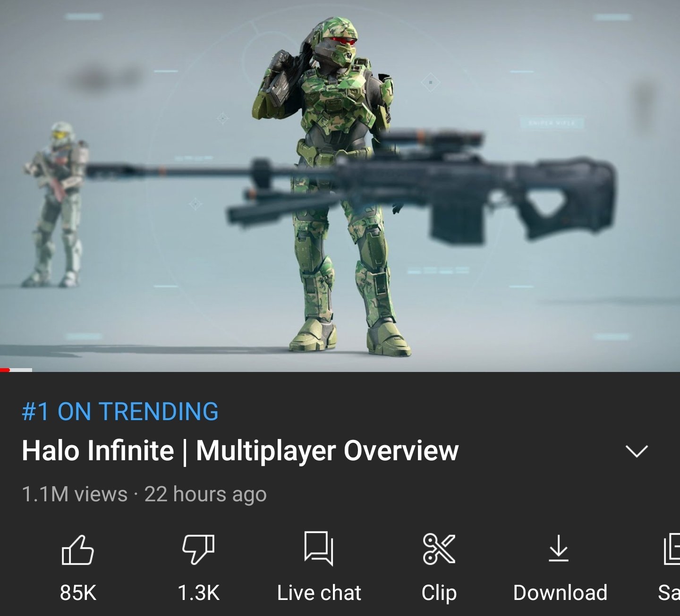Tap the scissors Clip icon
This screenshot has height=616, width=680.
tap(439, 549)
